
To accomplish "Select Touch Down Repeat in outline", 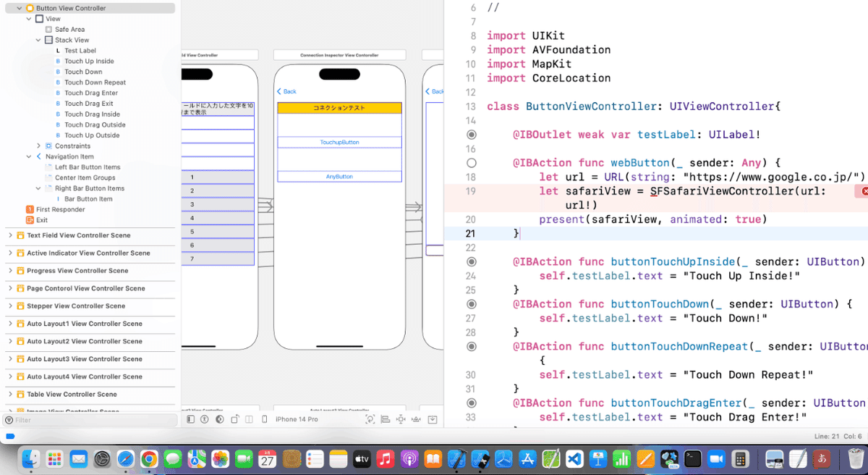I will pos(95,83).
